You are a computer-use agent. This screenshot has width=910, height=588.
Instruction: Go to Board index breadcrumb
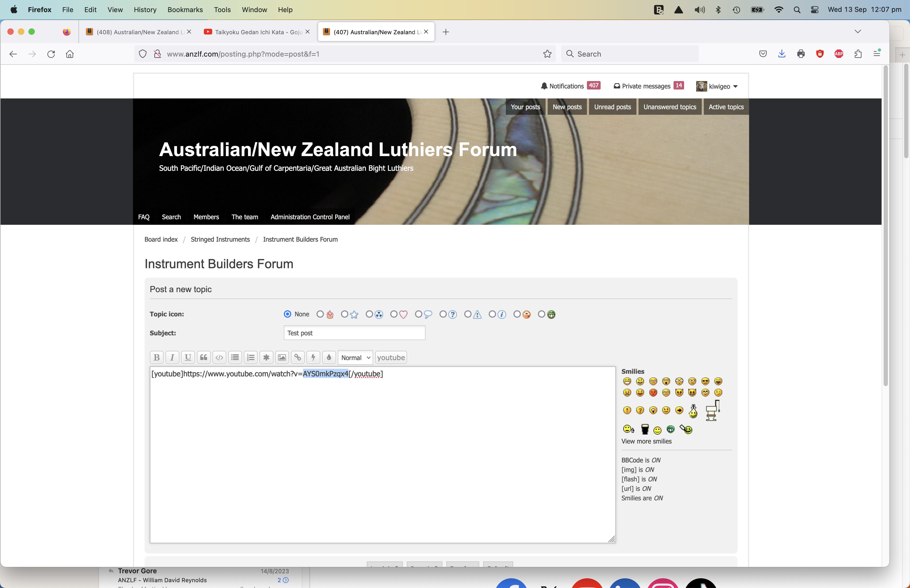coord(161,240)
